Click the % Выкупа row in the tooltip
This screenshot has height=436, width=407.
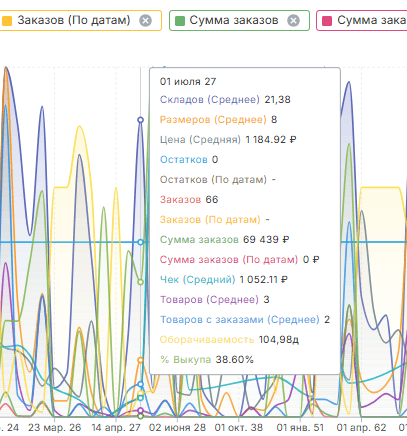tap(207, 360)
